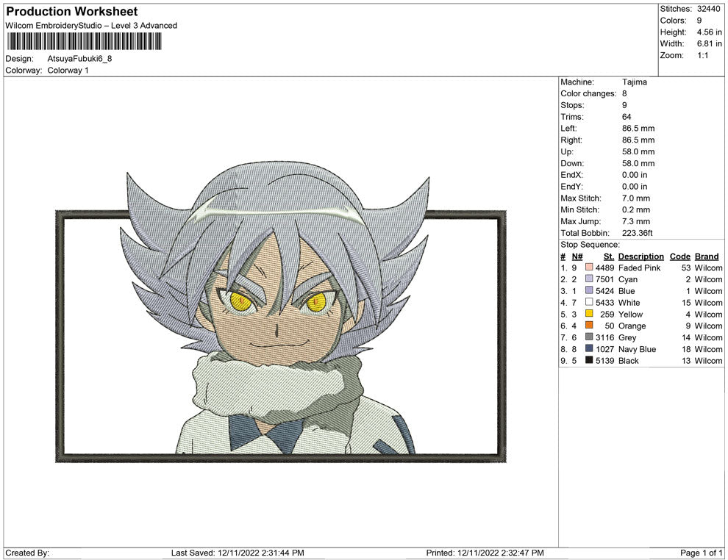728x560 pixels.
Task: Click the 'Color changes:' label
Action: click(588, 93)
